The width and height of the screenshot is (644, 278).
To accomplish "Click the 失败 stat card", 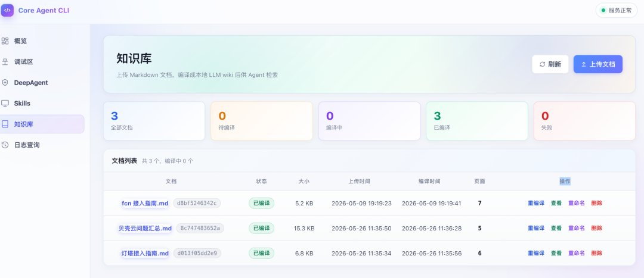I will click(x=584, y=121).
